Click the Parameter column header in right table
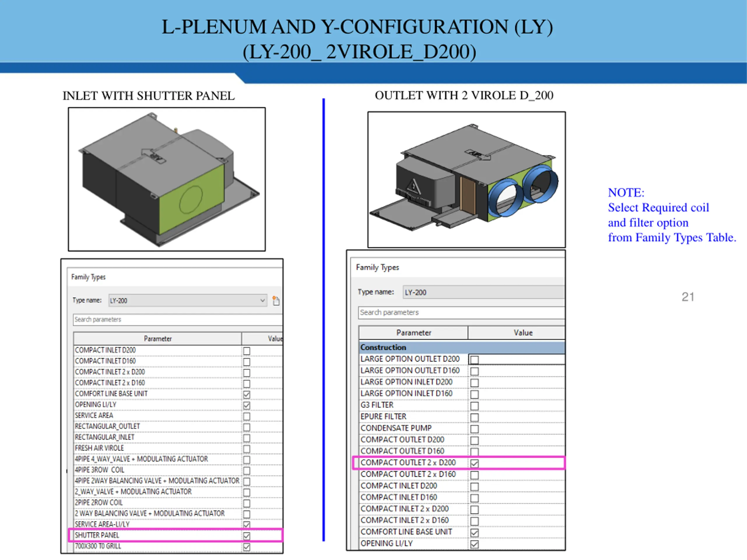This screenshot has width=747, height=560. 413,333
